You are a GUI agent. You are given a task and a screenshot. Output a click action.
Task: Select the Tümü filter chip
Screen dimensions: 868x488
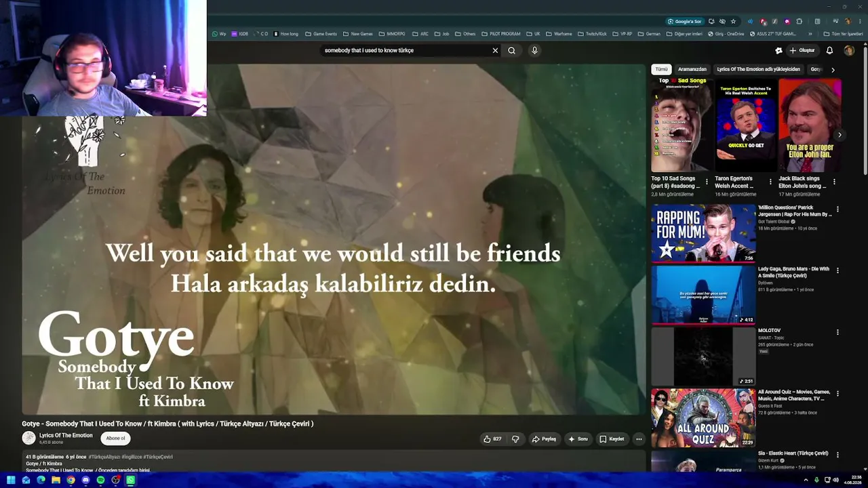(661, 69)
